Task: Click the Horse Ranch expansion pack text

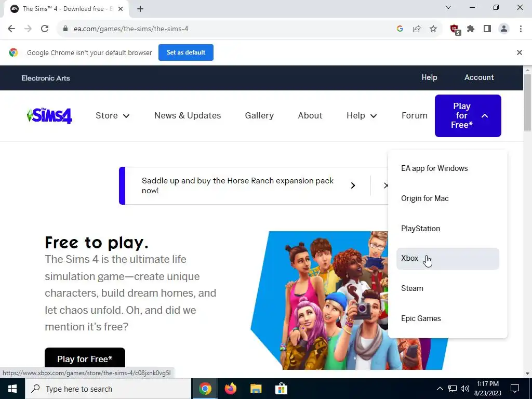Action: [237, 185]
